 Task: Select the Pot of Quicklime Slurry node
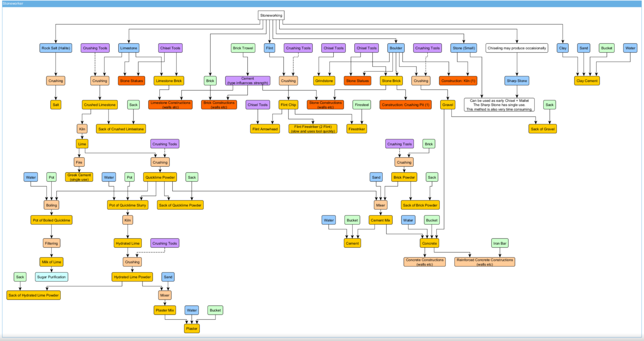coord(127,205)
